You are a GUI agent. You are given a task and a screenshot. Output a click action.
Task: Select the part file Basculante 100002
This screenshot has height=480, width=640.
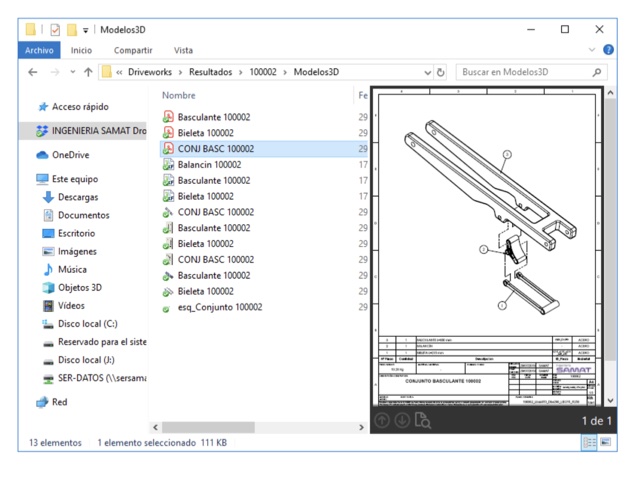click(207, 276)
